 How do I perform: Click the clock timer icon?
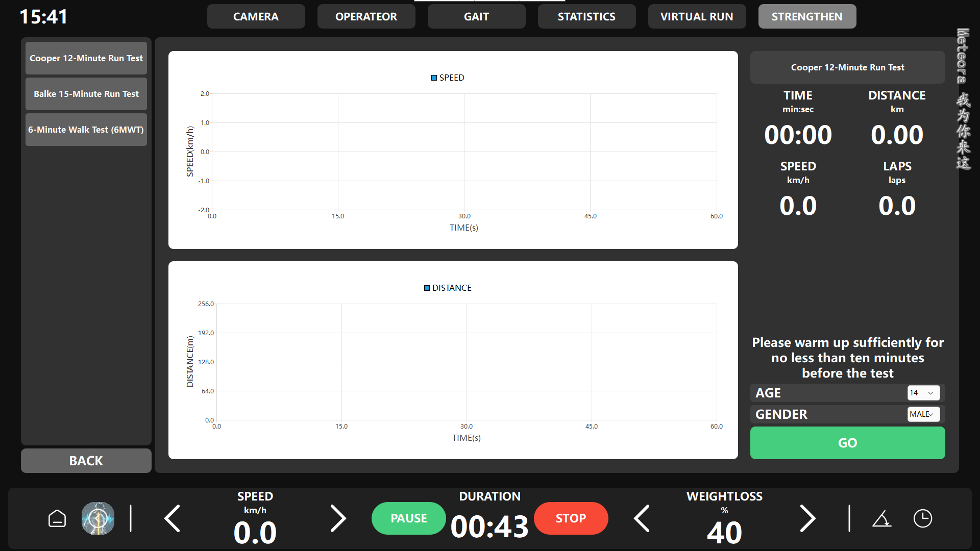coord(922,518)
